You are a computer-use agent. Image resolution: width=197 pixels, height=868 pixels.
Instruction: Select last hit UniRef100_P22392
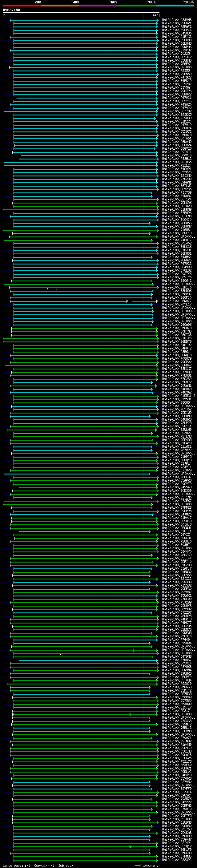coord(177,860)
